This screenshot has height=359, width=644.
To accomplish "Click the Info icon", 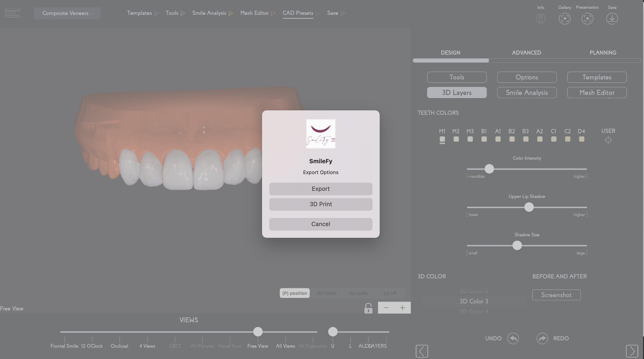I will click(x=541, y=19).
